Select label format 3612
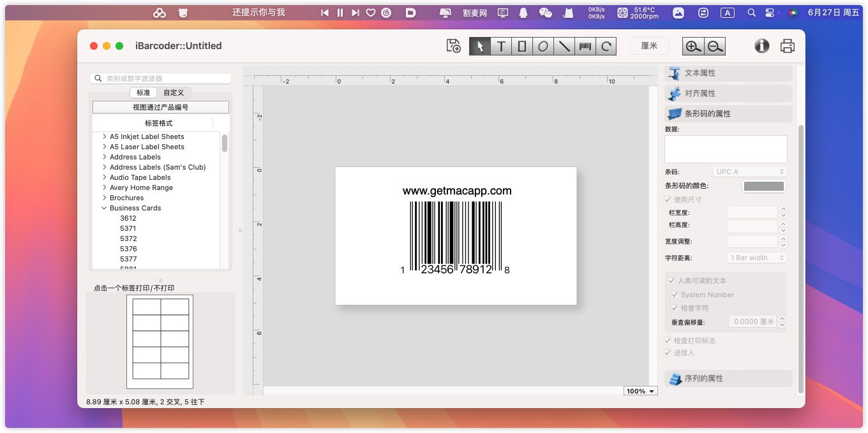The width and height of the screenshot is (868, 433). [128, 218]
